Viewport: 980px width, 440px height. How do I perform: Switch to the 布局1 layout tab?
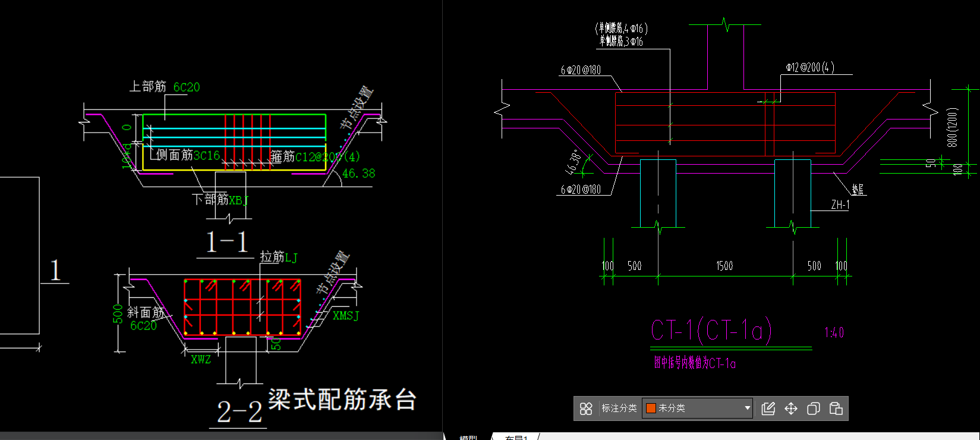pos(516,437)
